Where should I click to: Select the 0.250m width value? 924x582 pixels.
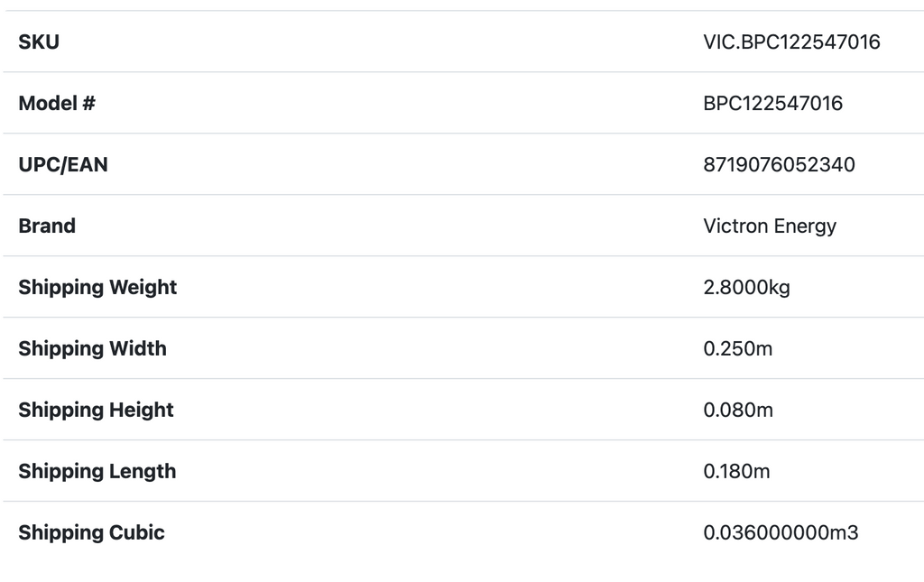click(x=737, y=348)
